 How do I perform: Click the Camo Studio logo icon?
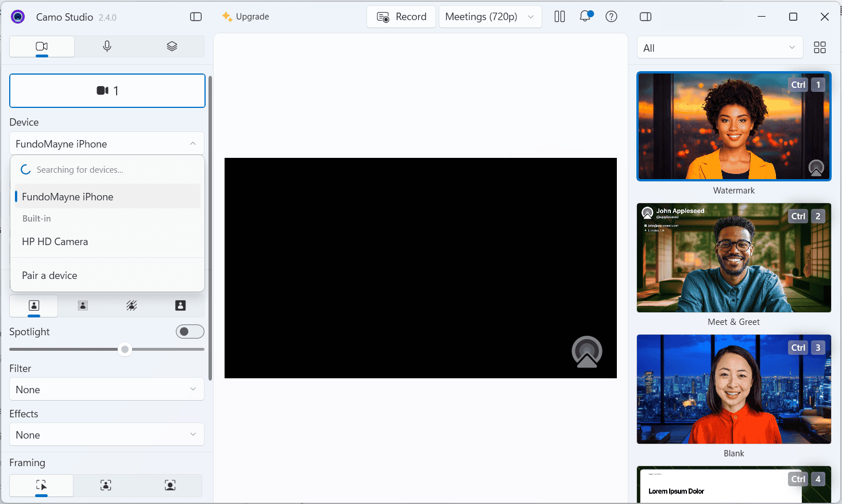(18, 17)
